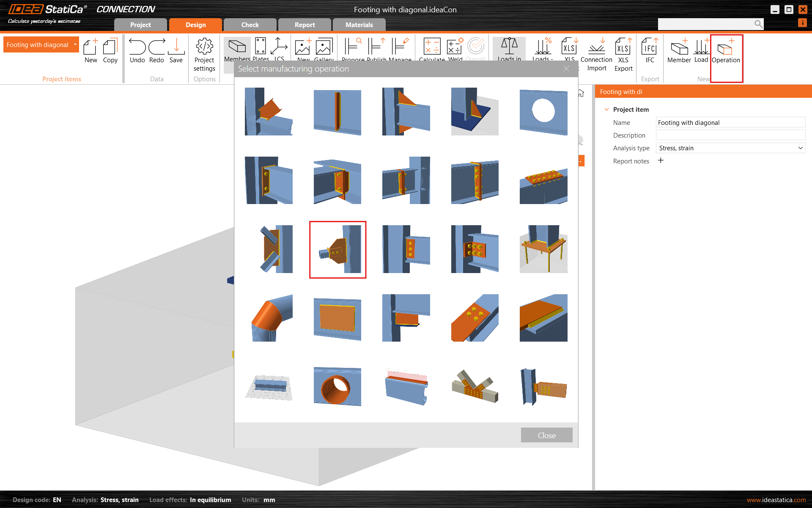Click the Close button in dialog

[x=546, y=435]
